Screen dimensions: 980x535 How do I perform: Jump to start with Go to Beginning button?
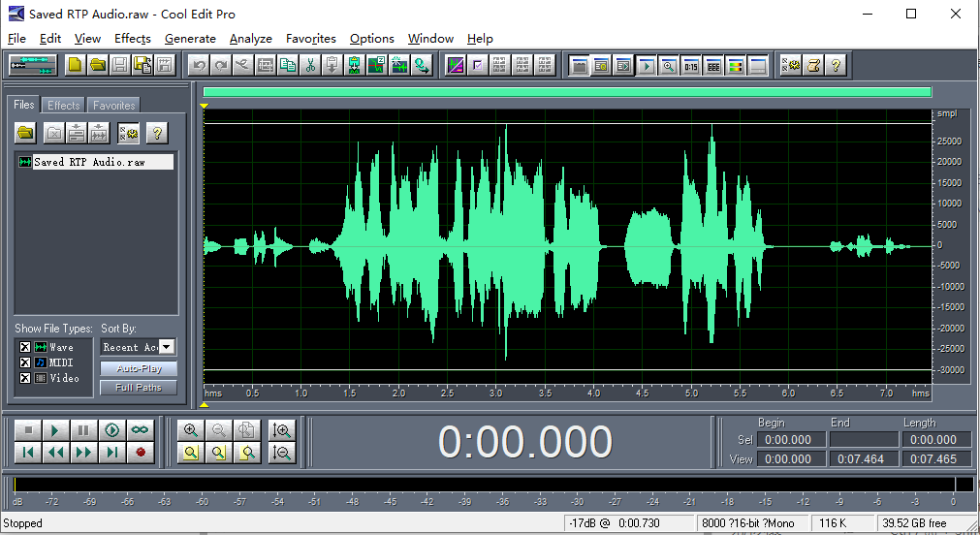pyautogui.click(x=28, y=452)
